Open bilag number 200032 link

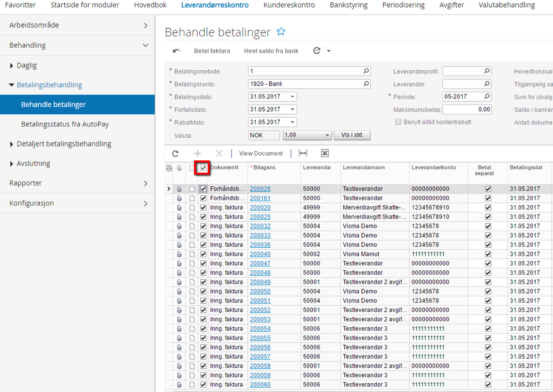click(260, 226)
